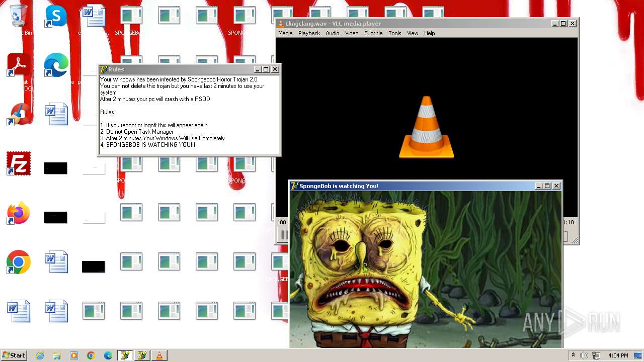Screen dimensions: 644x362
Task: Select the CCleaner desktop shortcut
Action: [x=19, y=114]
